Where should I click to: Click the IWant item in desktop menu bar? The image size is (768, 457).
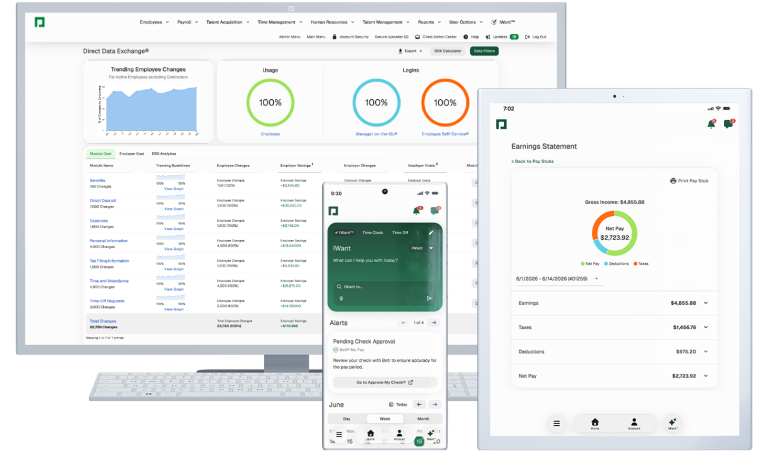coord(504,22)
